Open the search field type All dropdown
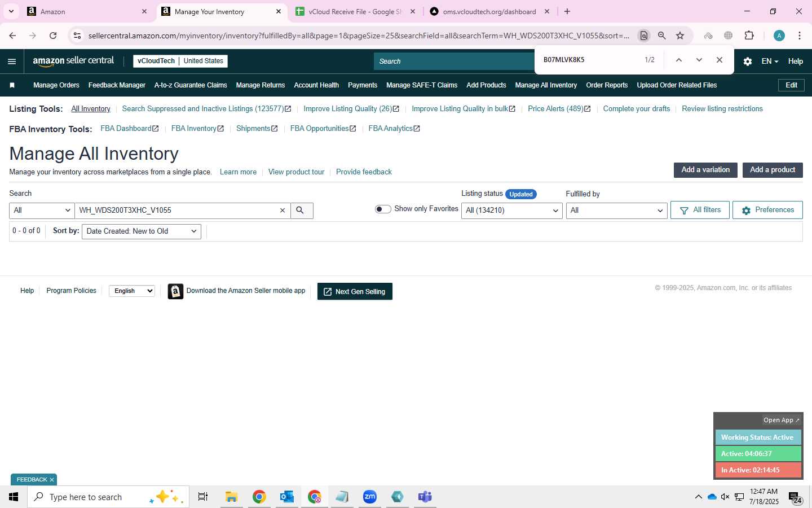The image size is (812, 508). coord(42,211)
